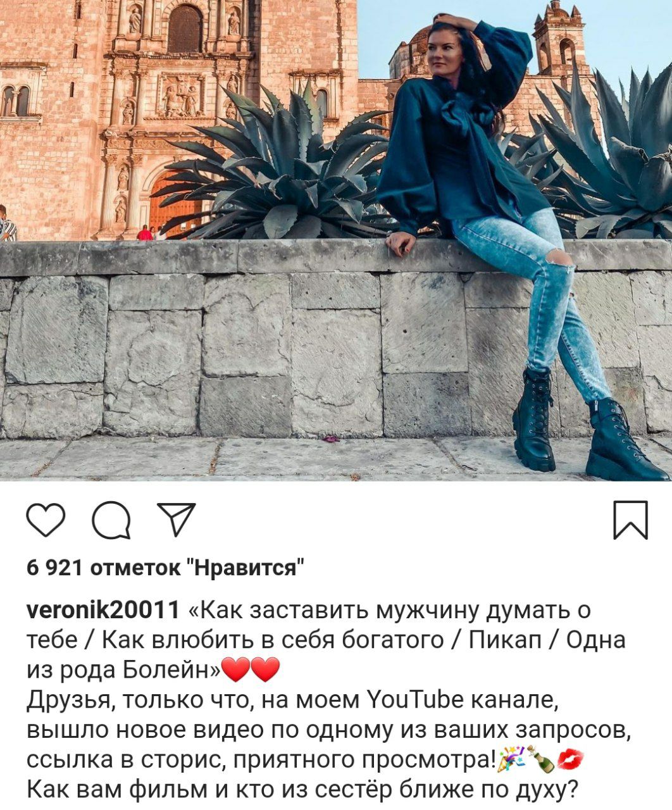Click the caption line starting «Как заставить мужчину
Viewport: 672px width, 810px height.
(x=389, y=610)
